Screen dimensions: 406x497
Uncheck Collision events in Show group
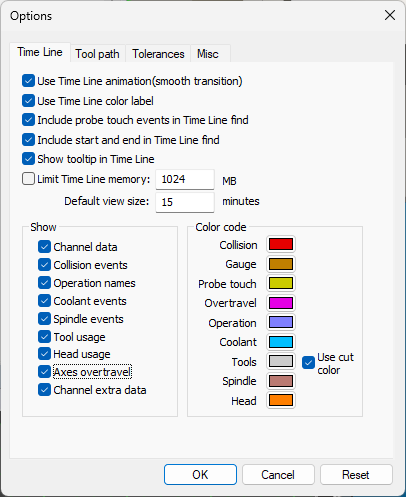(x=44, y=265)
